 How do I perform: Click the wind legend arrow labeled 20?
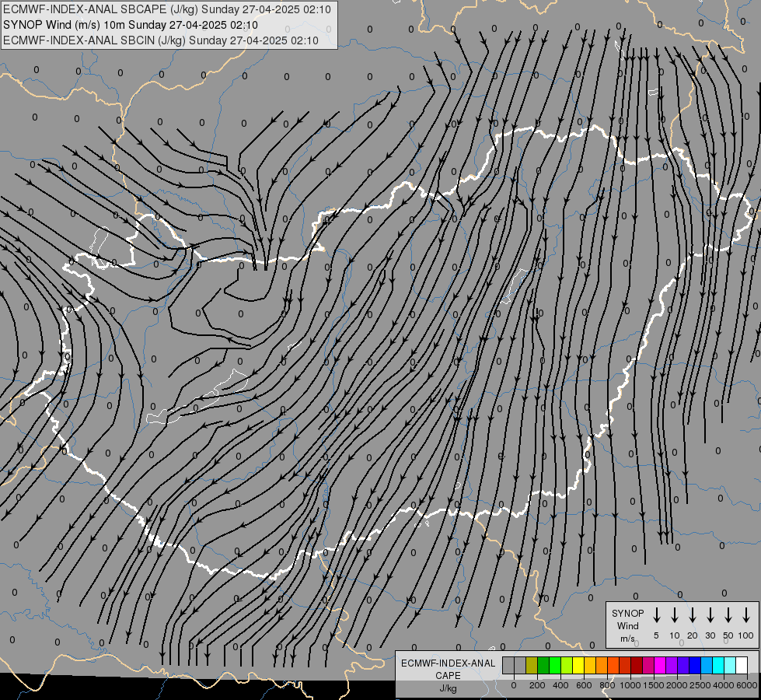(x=692, y=614)
